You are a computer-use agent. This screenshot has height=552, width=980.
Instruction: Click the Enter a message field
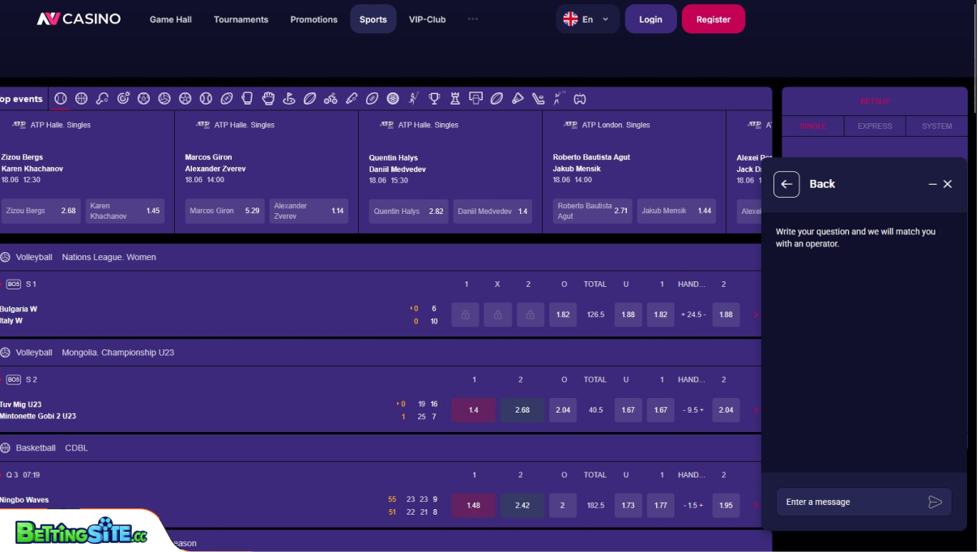pyautogui.click(x=850, y=502)
